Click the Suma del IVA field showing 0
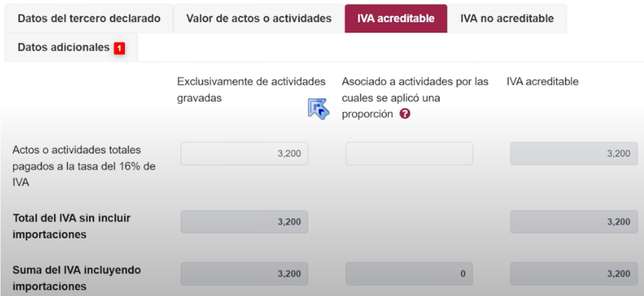644x296 pixels. 409,273
